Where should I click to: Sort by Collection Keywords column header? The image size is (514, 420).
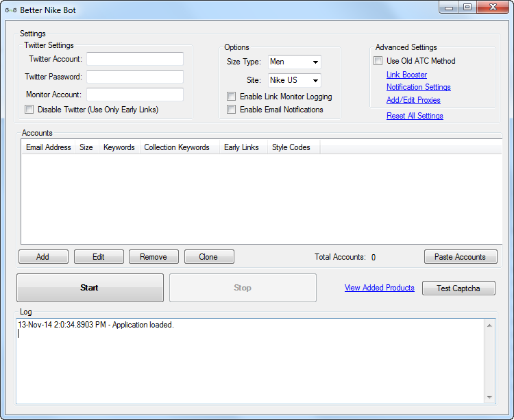pyautogui.click(x=180, y=147)
